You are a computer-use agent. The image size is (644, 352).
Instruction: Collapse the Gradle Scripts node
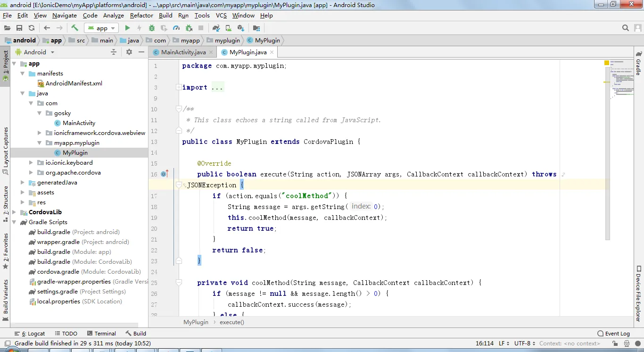[14, 222]
